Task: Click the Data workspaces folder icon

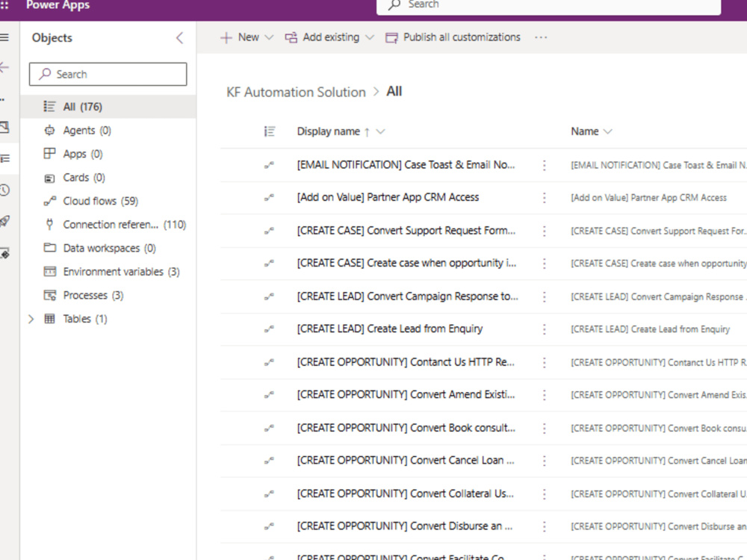Action: (49, 248)
